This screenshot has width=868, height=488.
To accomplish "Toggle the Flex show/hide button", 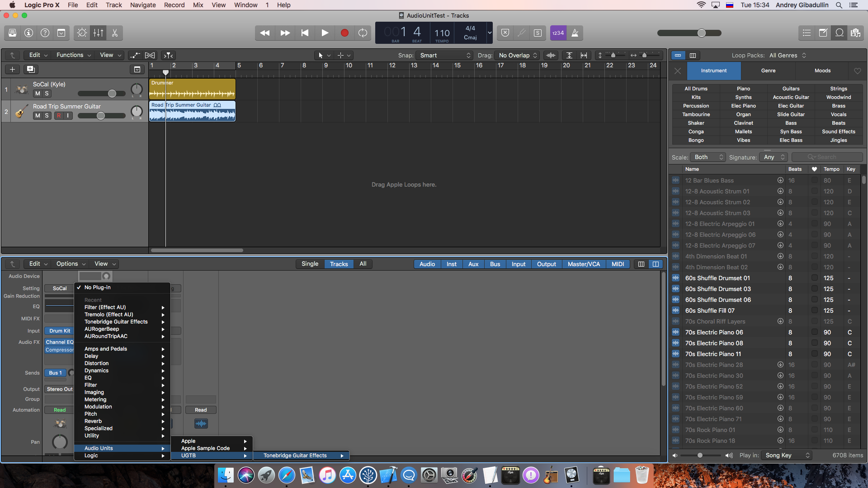I will 150,55.
